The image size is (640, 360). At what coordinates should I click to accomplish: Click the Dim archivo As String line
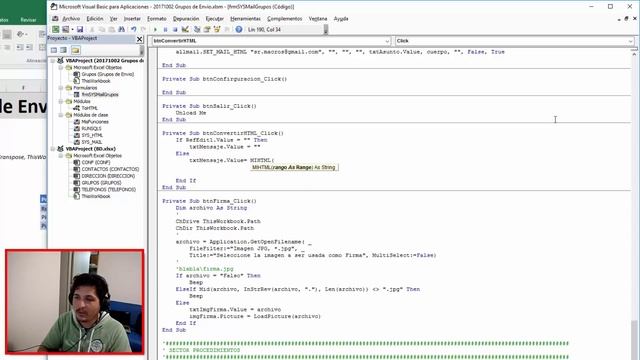click(x=211, y=208)
